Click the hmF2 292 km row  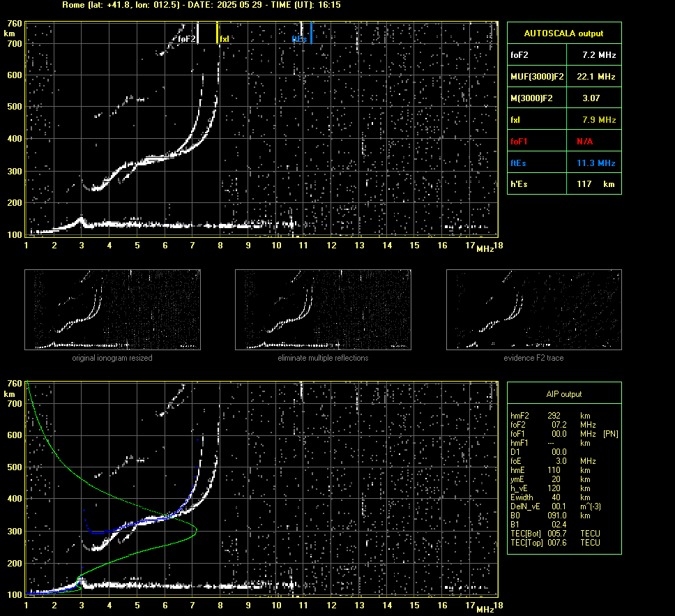(551, 416)
